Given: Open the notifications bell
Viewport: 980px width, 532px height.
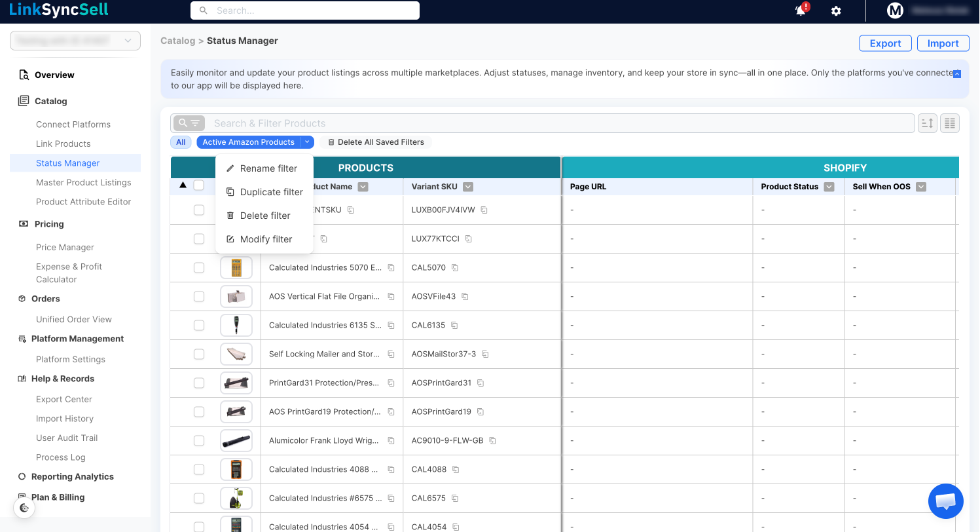Looking at the screenshot, I should click(801, 10).
